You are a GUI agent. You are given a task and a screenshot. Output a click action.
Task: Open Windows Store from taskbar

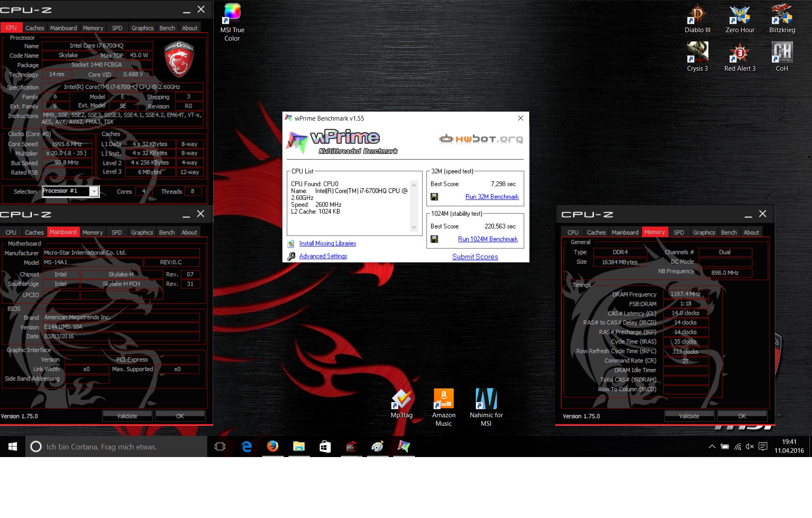[x=325, y=446]
